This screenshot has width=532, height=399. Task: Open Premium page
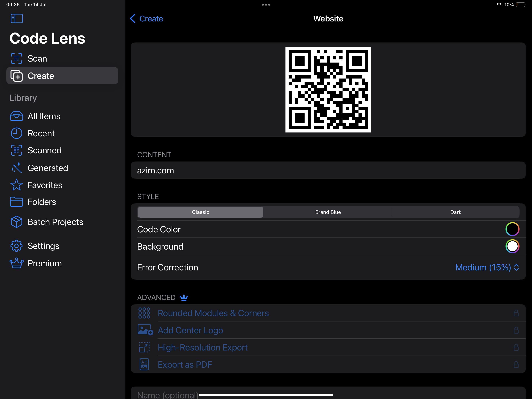[x=62, y=263]
